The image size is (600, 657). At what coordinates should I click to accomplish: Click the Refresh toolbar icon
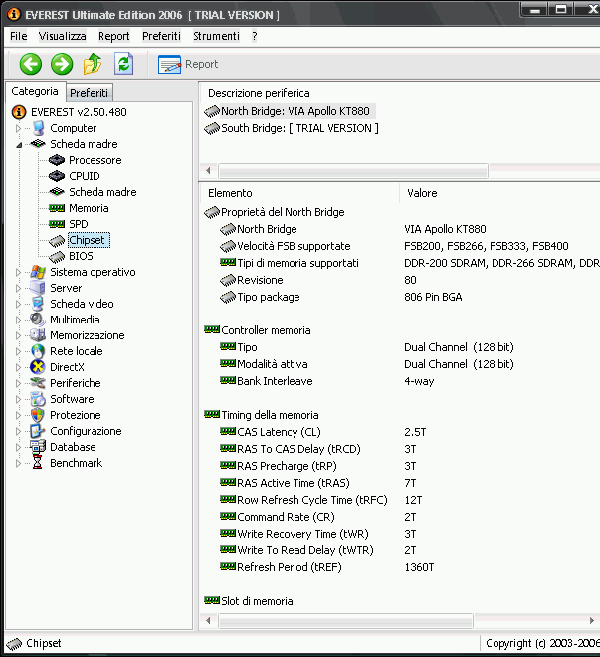(x=124, y=64)
